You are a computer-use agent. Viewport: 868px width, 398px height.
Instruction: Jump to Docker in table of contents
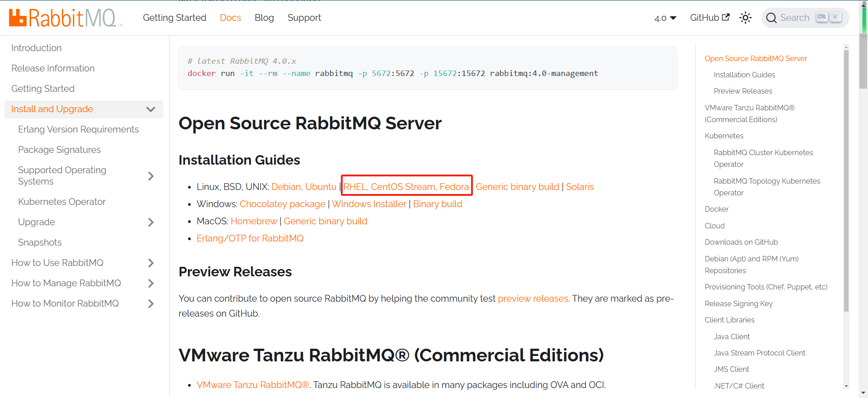click(717, 209)
